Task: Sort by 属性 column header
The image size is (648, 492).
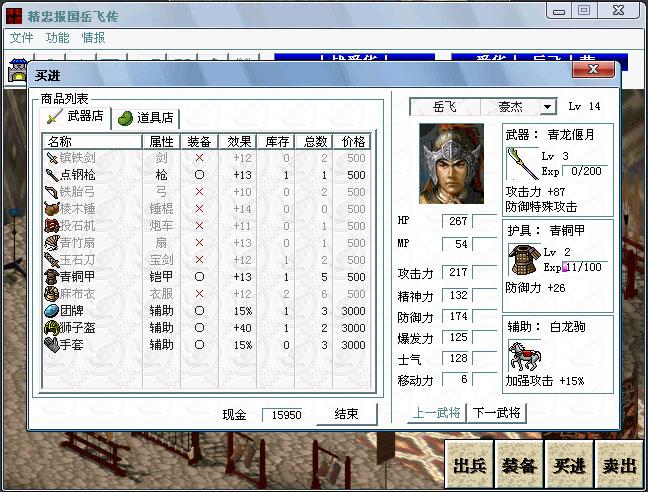Action: [x=161, y=142]
